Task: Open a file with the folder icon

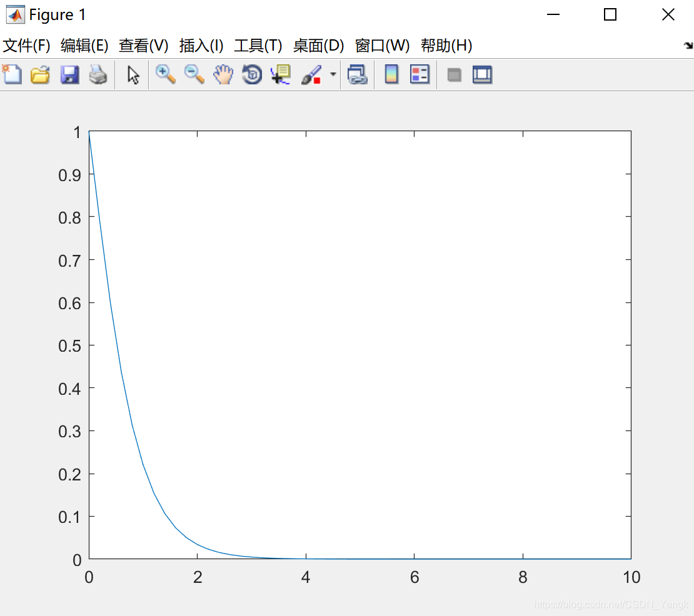Action: [x=40, y=75]
